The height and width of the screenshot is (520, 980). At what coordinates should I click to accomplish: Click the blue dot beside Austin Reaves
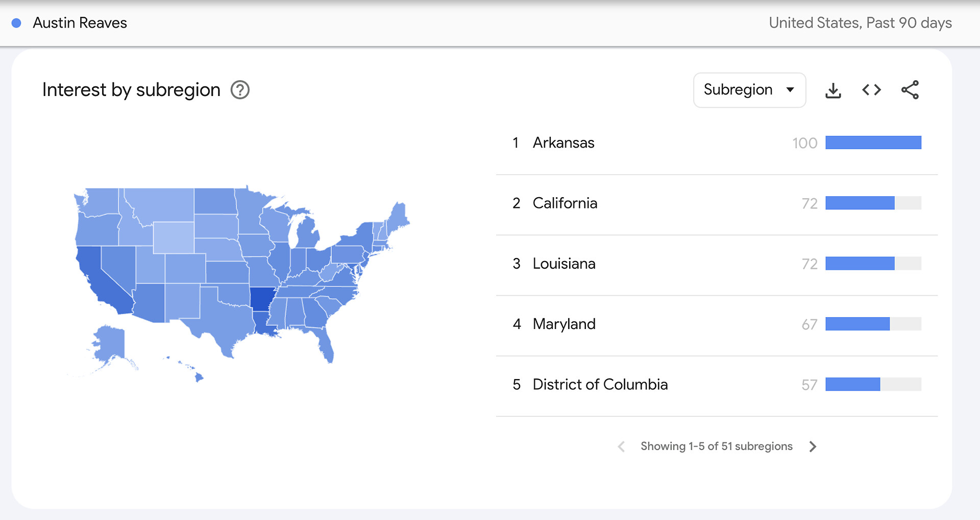tap(16, 23)
